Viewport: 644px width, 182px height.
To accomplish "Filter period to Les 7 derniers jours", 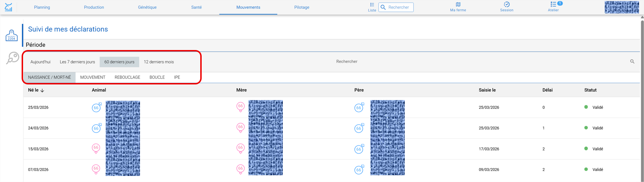I will [77, 62].
